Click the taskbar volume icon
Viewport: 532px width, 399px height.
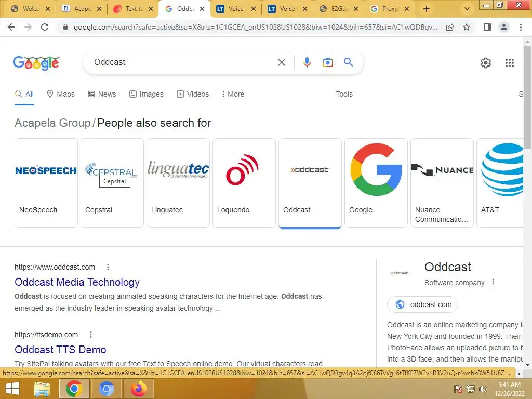pyautogui.click(x=483, y=389)
